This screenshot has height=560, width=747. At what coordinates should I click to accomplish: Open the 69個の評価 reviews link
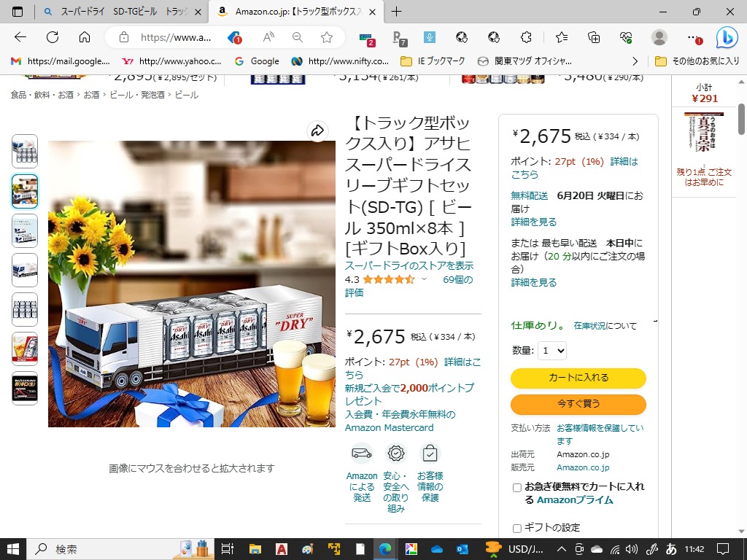(409, 286)
